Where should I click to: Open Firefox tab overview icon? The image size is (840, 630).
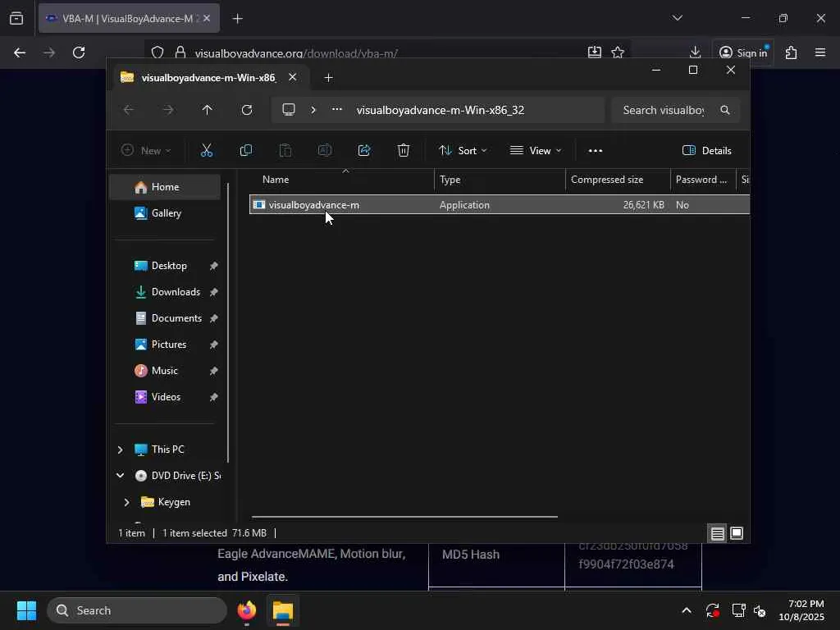tap(16, 19)
